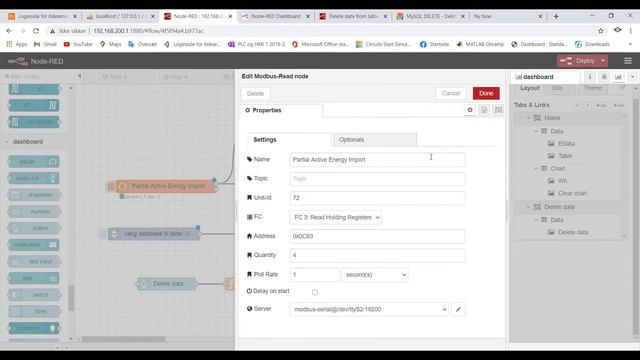
Task: Select the numeric palette node
Action: point(34,211)
